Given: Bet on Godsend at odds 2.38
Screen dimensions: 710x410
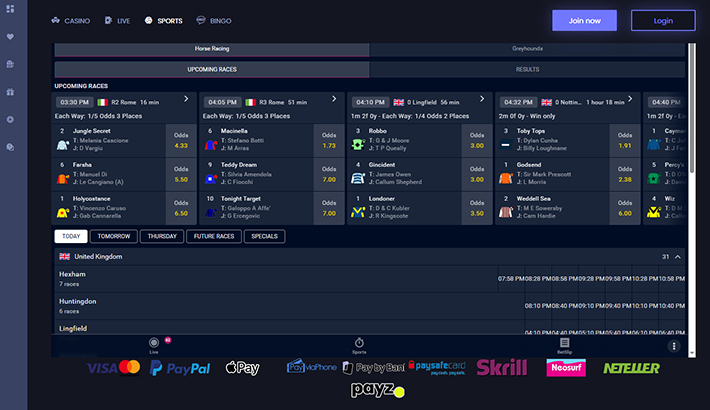Looking at the screenshot, I should 625,174.
